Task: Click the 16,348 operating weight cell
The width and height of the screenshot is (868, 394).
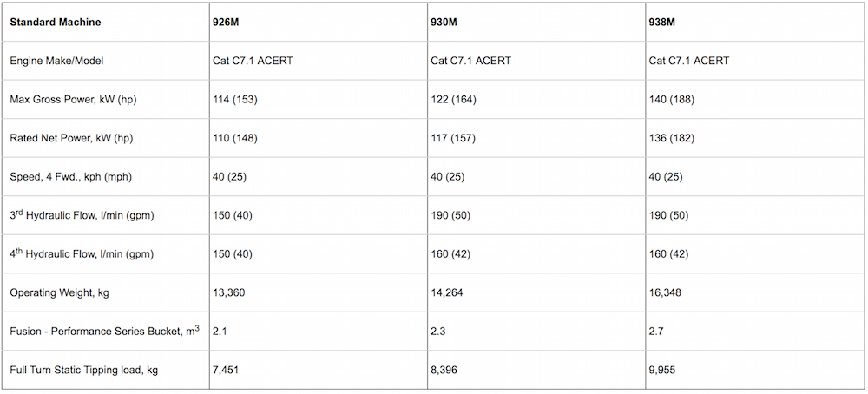Action: pos(666,293)
